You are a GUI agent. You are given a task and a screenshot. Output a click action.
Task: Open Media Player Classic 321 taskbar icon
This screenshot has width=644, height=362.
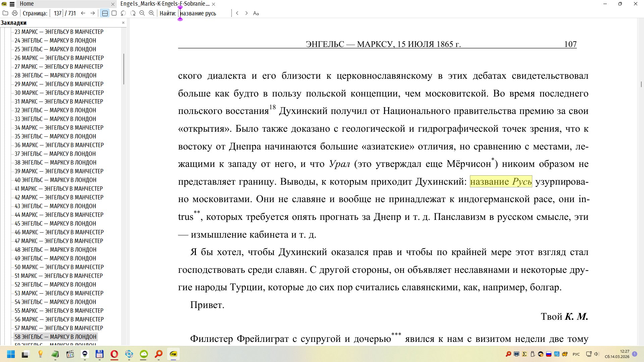pos(70,354)
